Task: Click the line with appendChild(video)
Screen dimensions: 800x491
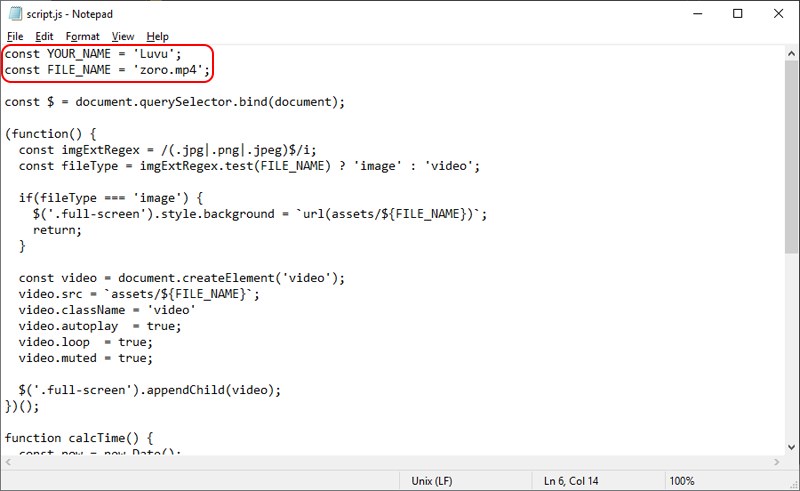Action: [149, 390]
